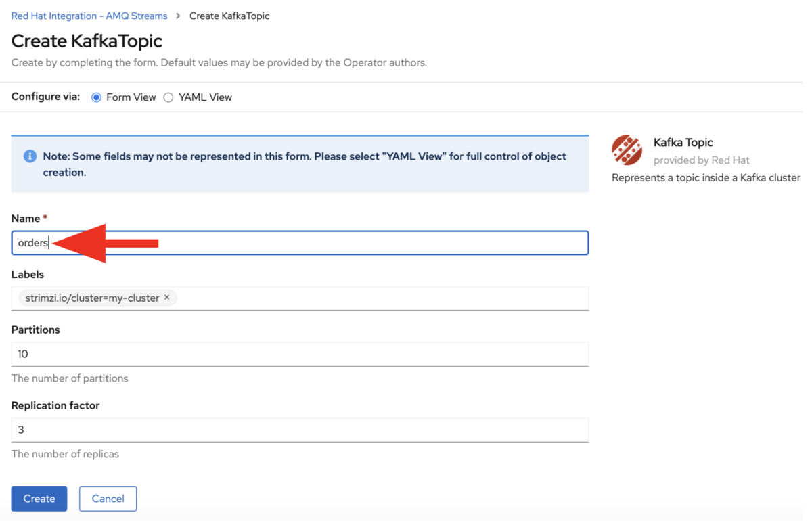Screen dimensions: 812x521
Task: Focus the Name input field
Action: tap(300, 243)
